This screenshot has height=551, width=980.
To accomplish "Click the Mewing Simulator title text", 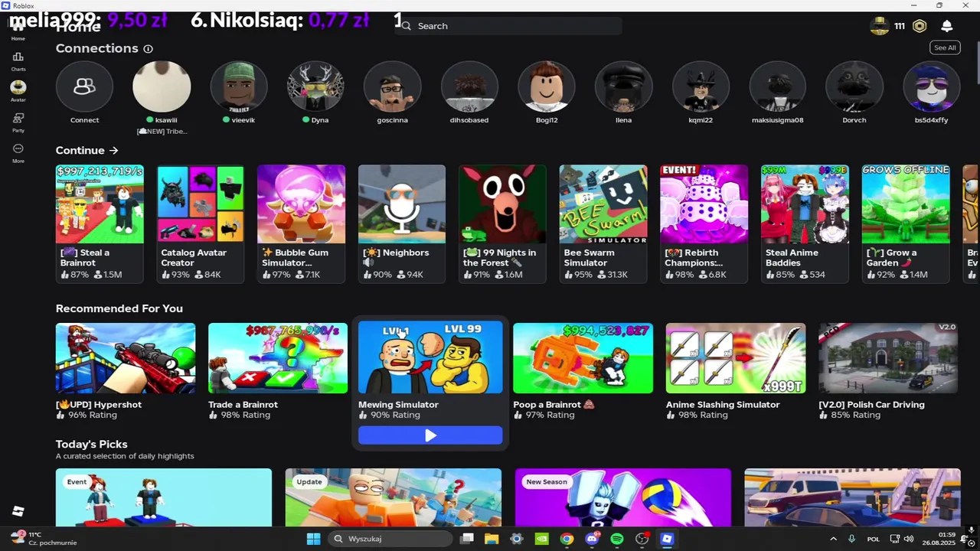I will [398, 404].
